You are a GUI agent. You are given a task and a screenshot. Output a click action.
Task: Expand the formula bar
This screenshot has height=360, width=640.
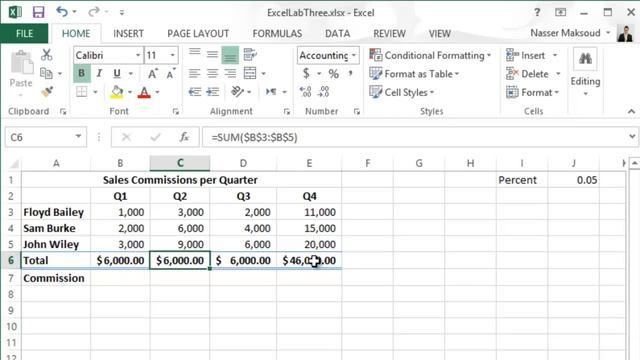pyautogui.click(x=632, y=136)
